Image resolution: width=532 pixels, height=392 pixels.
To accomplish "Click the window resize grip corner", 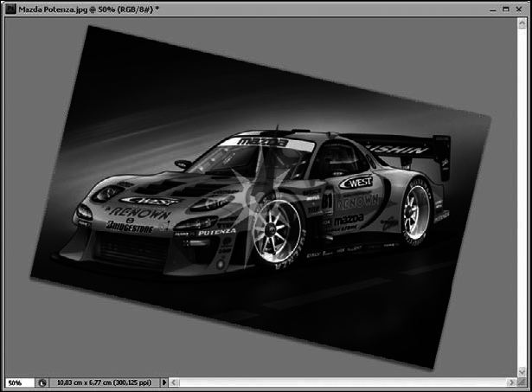I will click(522, 382).
